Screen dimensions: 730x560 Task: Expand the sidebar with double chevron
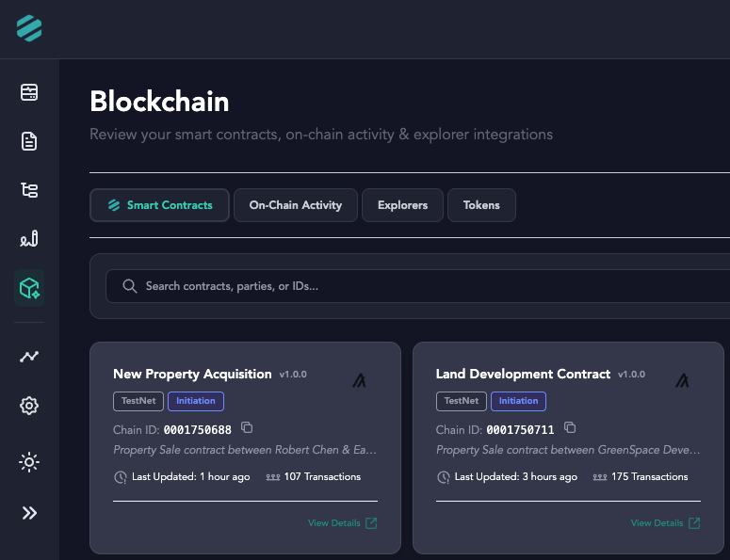tap(29, 513)
